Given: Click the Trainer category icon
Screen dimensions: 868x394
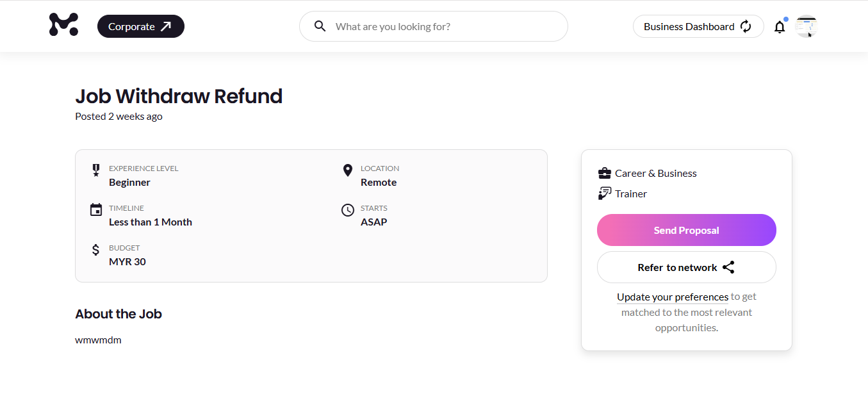Looking at the screenshot, I should (604, 193).
